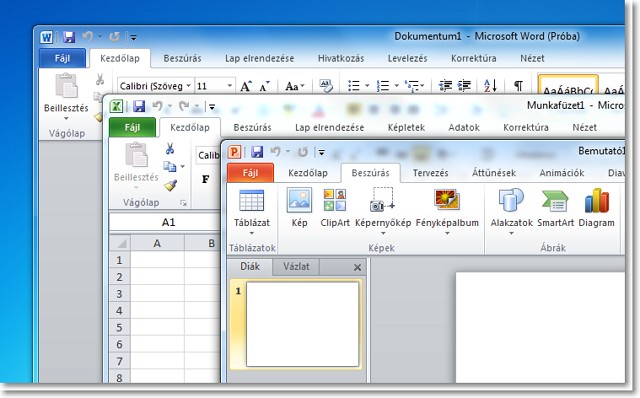This screenshot has height=398, width=640.
Task: Click the Beillesztés paste icon in Word
Action: pos(66,86)
